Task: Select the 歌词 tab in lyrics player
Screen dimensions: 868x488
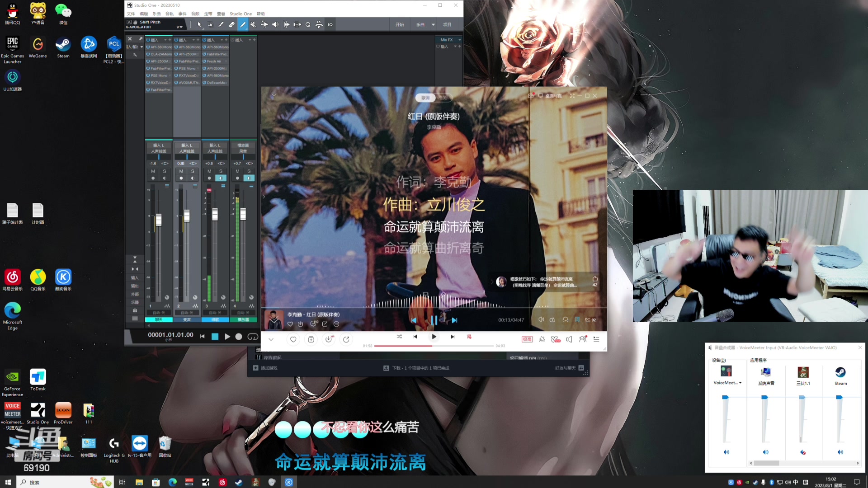Action: pyautogui.click(x=425, y=98)
